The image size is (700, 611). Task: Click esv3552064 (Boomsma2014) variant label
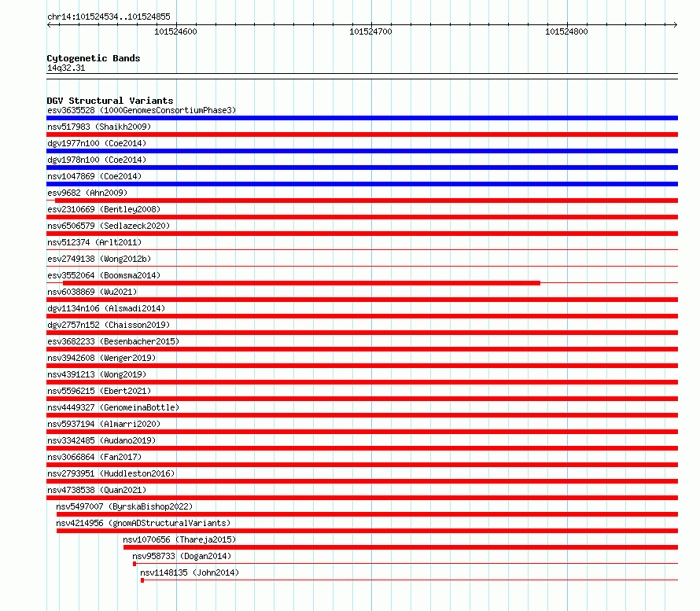(104, 275)
